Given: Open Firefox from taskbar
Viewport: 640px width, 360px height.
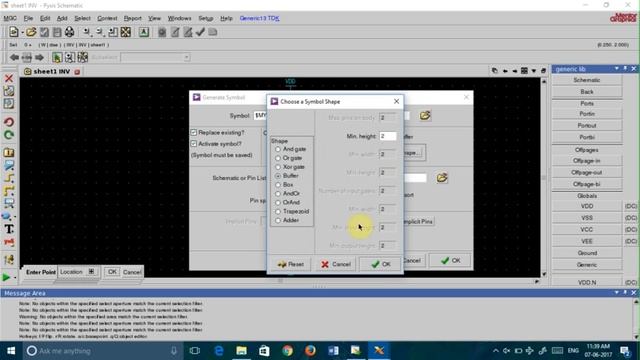Looking at the screenshot, I should [x=310, y=351].
